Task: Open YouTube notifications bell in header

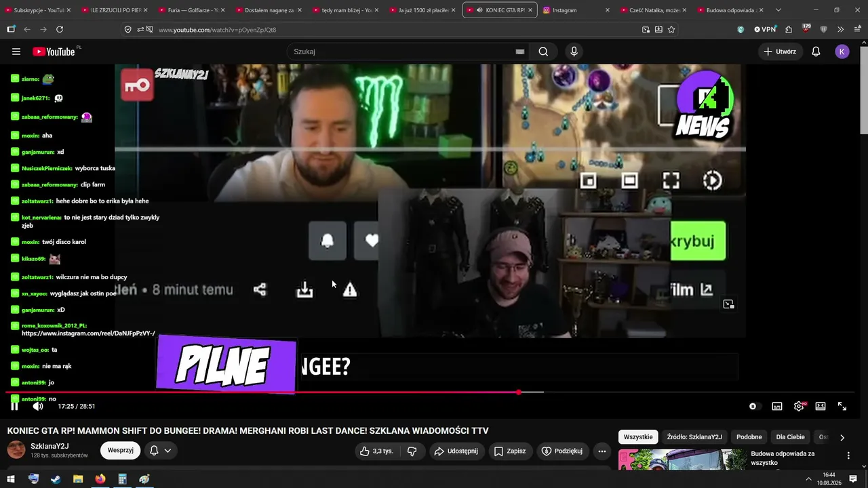Action: [816, 52]
